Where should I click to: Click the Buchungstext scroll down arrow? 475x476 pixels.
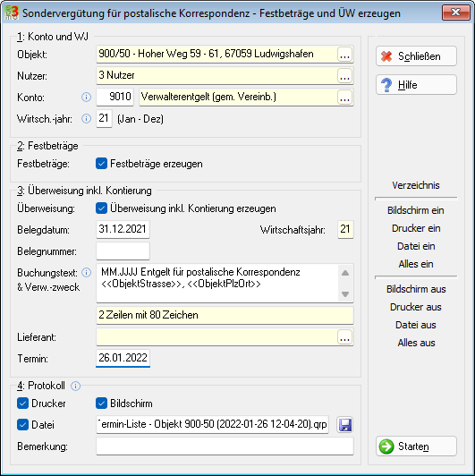tap(345, 293)
